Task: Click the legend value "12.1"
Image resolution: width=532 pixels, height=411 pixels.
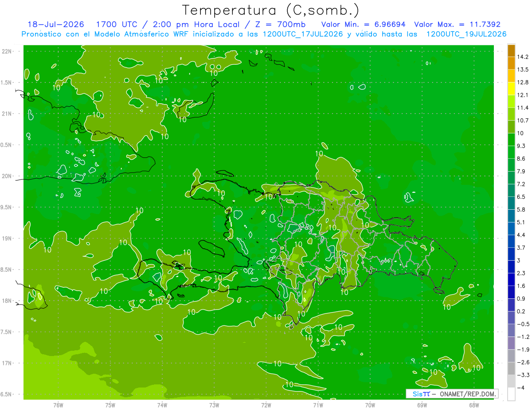Action: click(x=523, y=95)
